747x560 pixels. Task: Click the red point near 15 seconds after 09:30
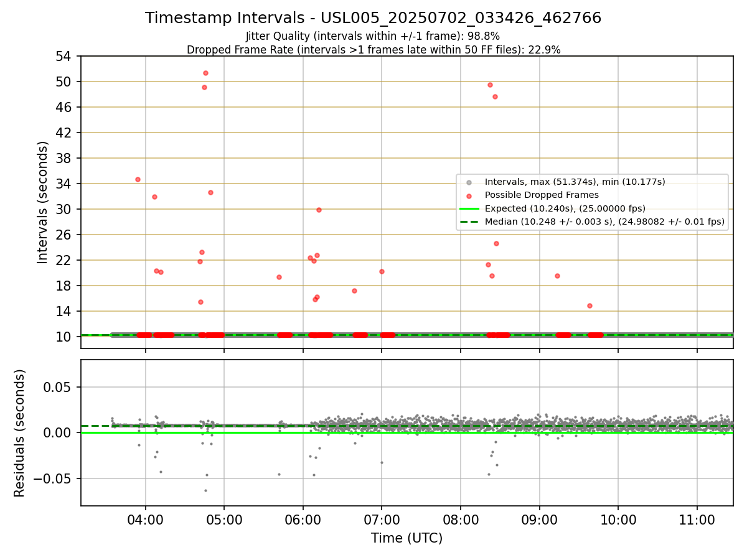(590, 306)
